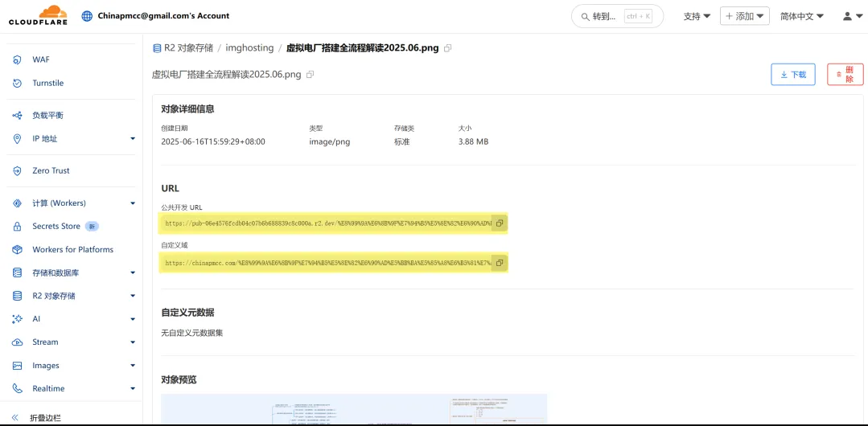This screenshot has width=868, height=426.
Task: Click the chinapmcc.com custom domain URL text
Action: (327, 264)
